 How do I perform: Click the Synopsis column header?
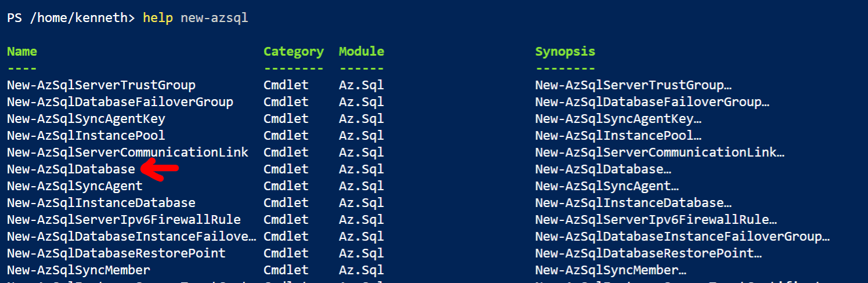pyautogui.click(x=565, y=52)
